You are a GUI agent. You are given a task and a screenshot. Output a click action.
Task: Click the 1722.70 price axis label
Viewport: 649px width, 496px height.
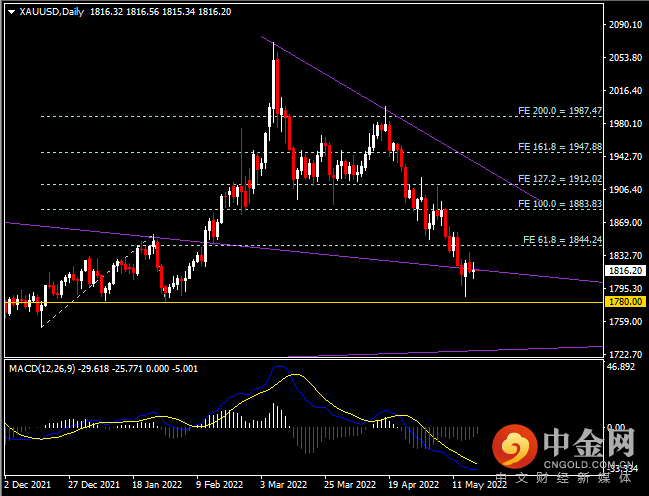point(625,355)
